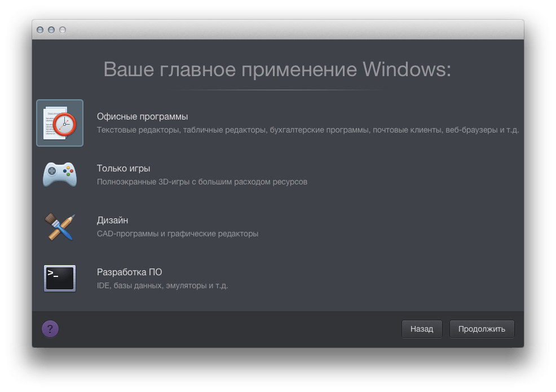Click the IDE, databases, emulators description
Image resolution: width=556 pixels, height=392 pixels.
(x=162, y=285)
